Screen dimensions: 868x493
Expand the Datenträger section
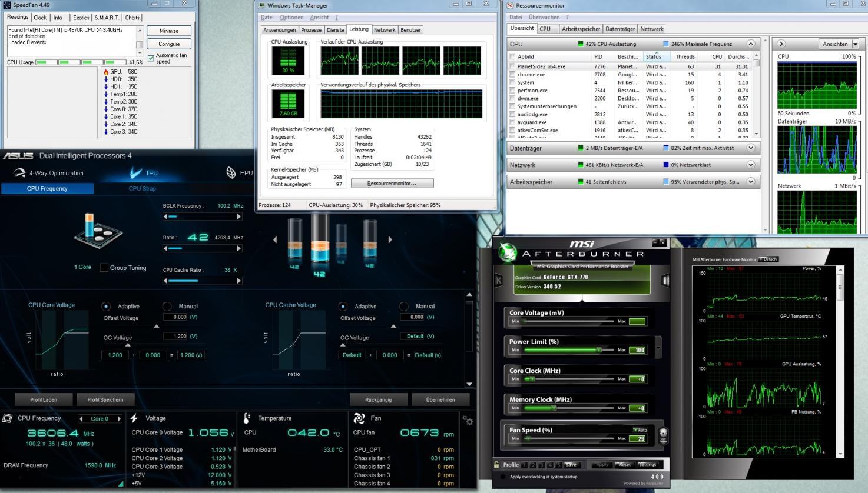[x=751, y=148]
